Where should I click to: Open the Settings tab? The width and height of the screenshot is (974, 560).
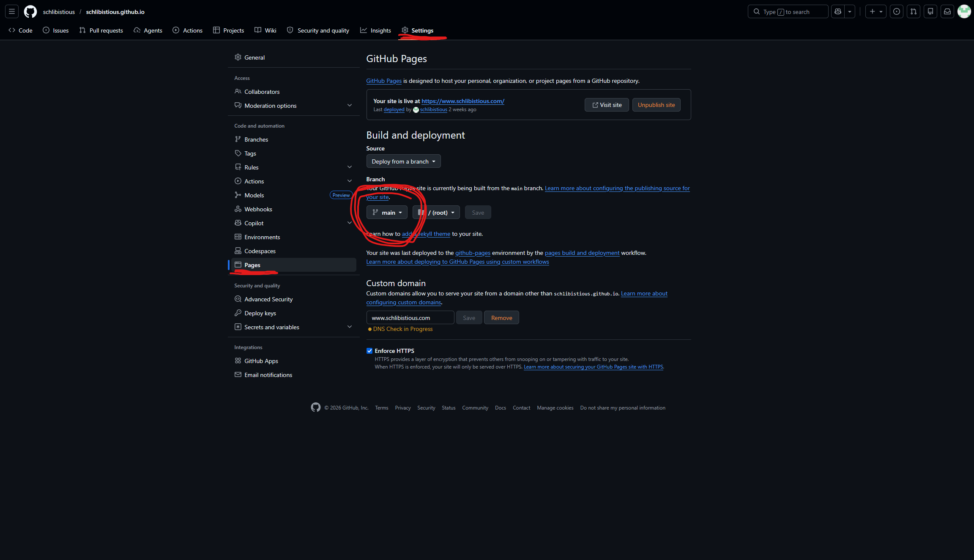click(418, 30)
